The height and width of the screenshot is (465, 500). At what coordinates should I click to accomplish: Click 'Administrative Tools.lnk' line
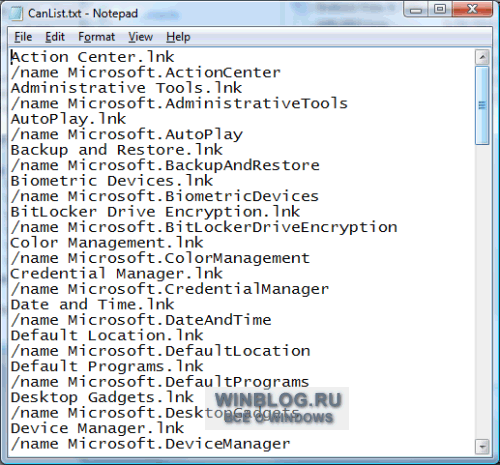[126, 88]
